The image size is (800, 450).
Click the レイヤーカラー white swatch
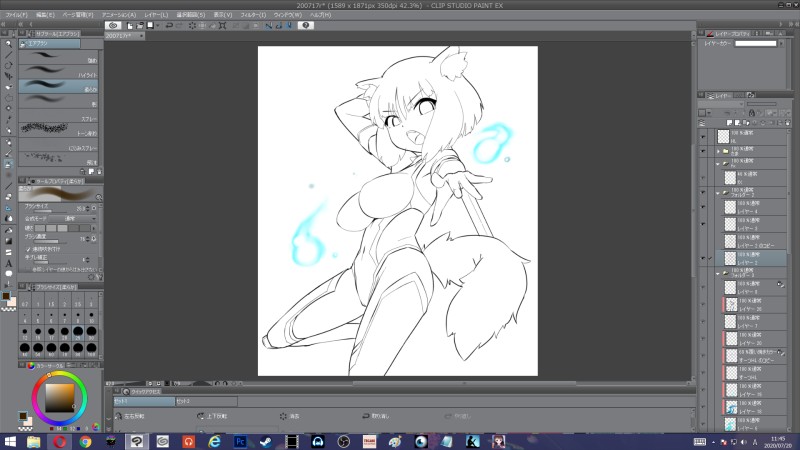pyautogui.click(x=756, y=43)
